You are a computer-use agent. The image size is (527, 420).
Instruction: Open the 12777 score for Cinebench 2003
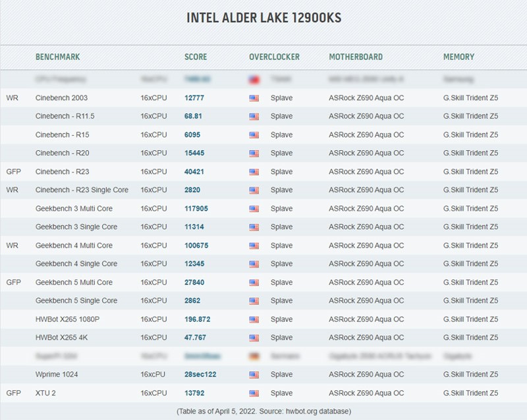pyautogui.click(x=195, y=98)
